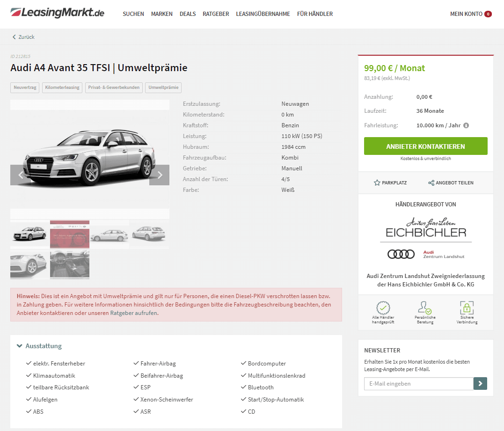Select the side-view car thumbnail
The image size is (504, 431).
click(x=110, y=234)
